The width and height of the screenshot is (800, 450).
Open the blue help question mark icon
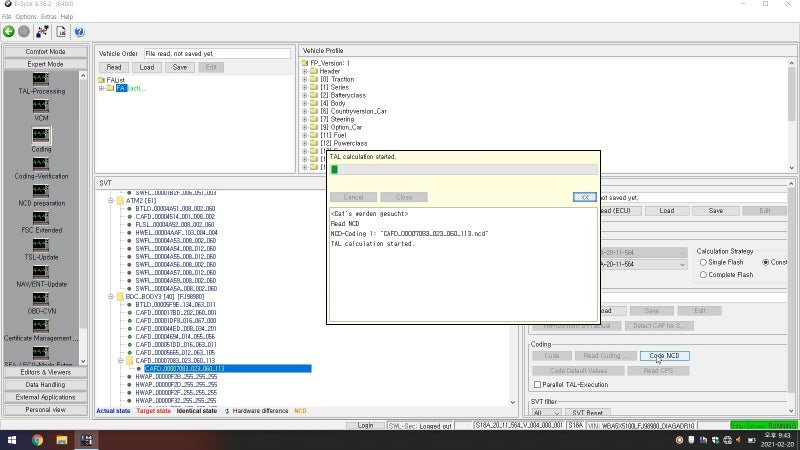[x=79, y=32]
